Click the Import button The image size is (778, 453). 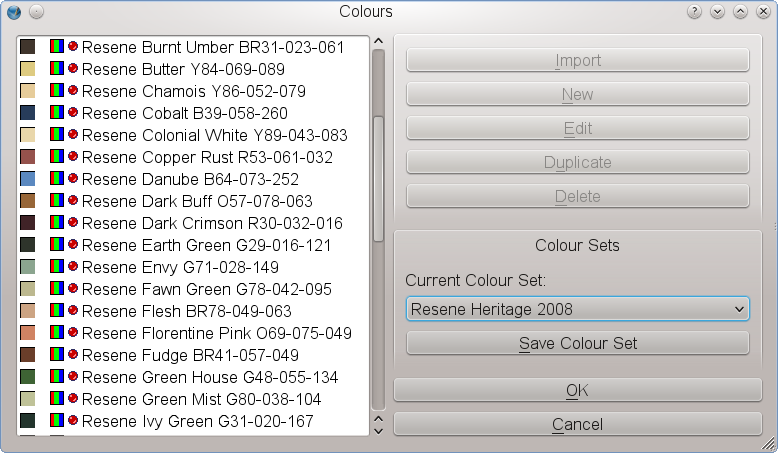[578, 60]
